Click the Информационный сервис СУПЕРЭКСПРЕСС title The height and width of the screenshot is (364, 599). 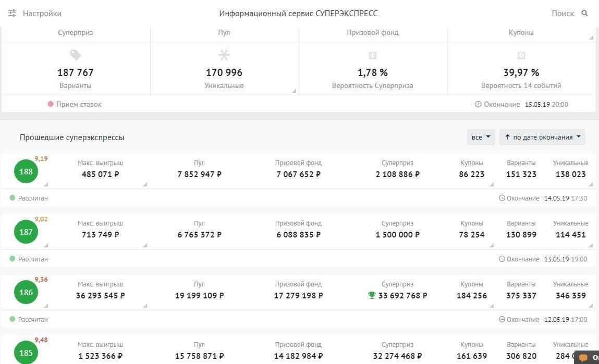tap(298, 14)
